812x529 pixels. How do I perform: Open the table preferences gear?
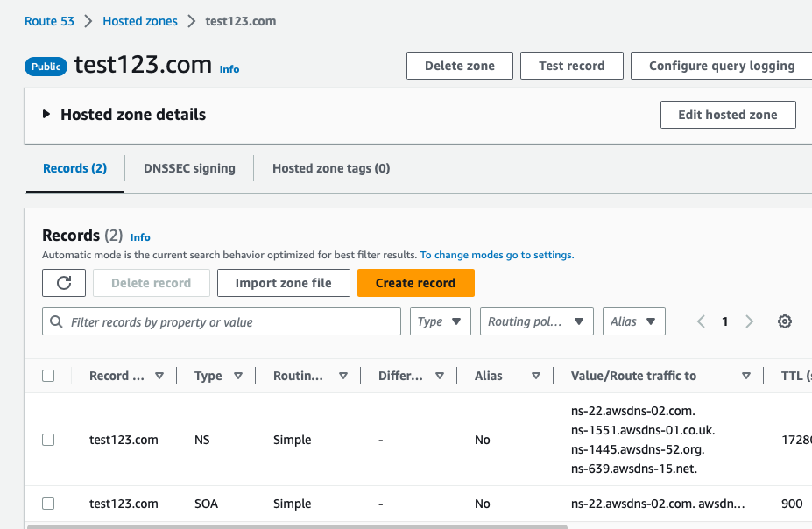(784, 321)
